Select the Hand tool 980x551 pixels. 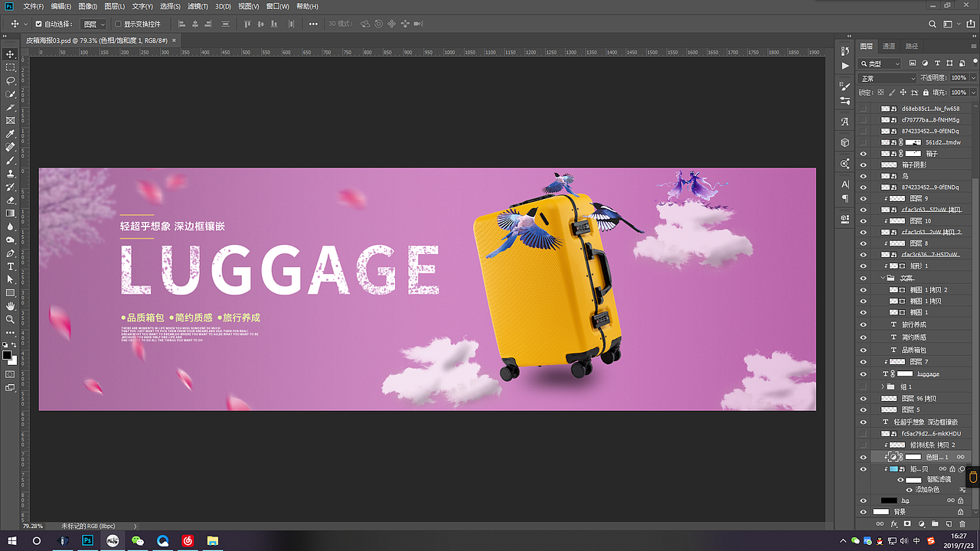pyautogui.click(x=11, y=306)
